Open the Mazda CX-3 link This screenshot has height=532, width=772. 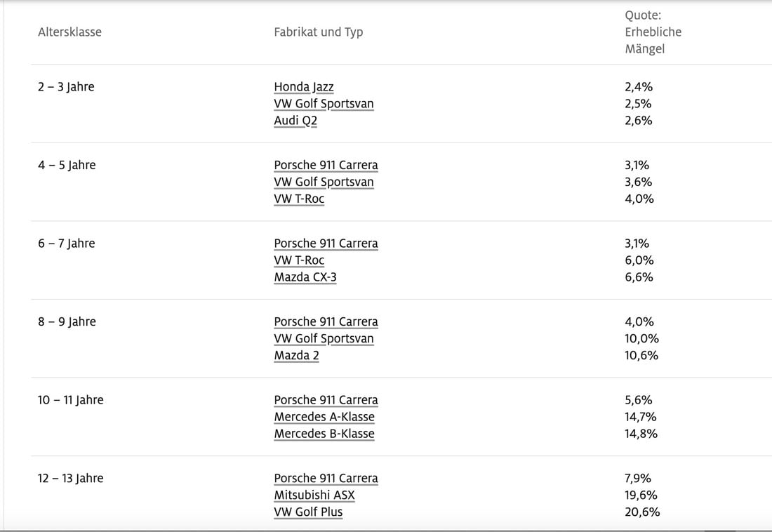pyautogui.click(x=305, y=277)
